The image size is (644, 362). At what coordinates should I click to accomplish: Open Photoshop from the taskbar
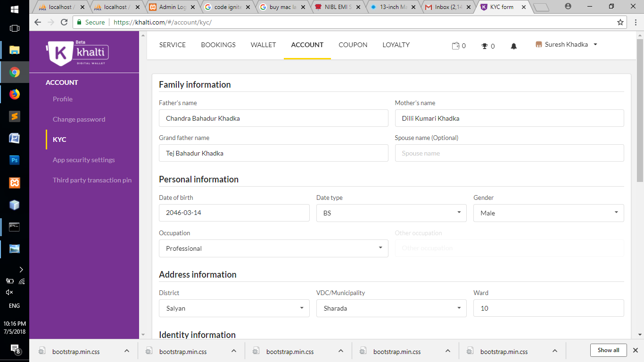pyautogui.click(x=15, y=160)
